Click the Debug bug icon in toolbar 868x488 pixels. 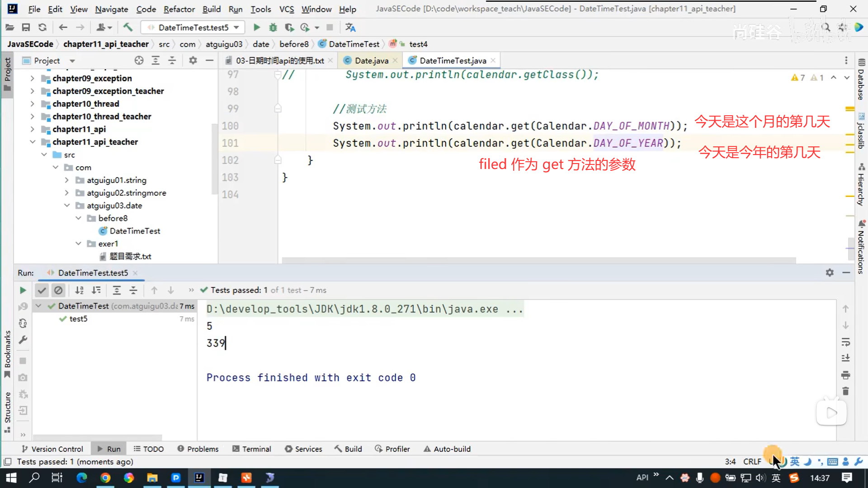point(273,28)
